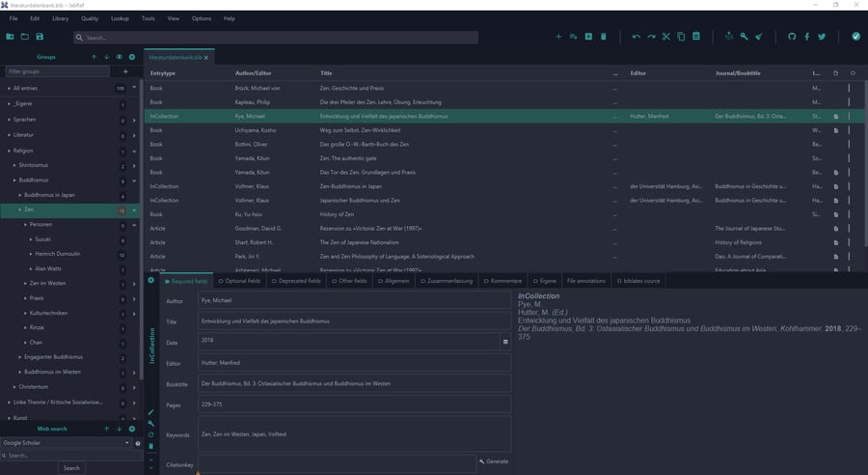Close the Web search panel
Image resolution: width=868 pixels, height=475 pixels.
132,429
